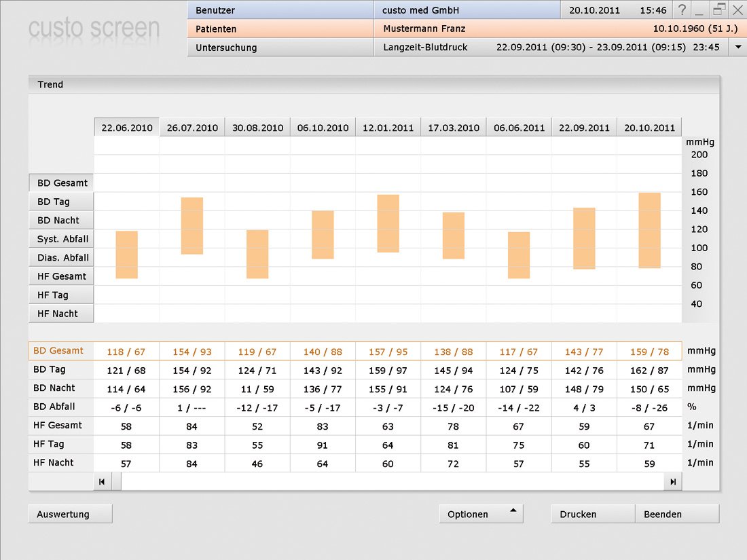Select the BD Gesamt trend view
The height and width of the screenshot is (560, 747).
click(62, 183)
